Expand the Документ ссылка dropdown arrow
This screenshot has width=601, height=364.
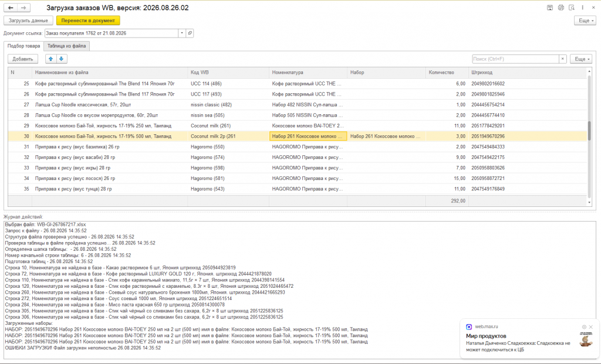pyautogui.click(x=182, y=33)
